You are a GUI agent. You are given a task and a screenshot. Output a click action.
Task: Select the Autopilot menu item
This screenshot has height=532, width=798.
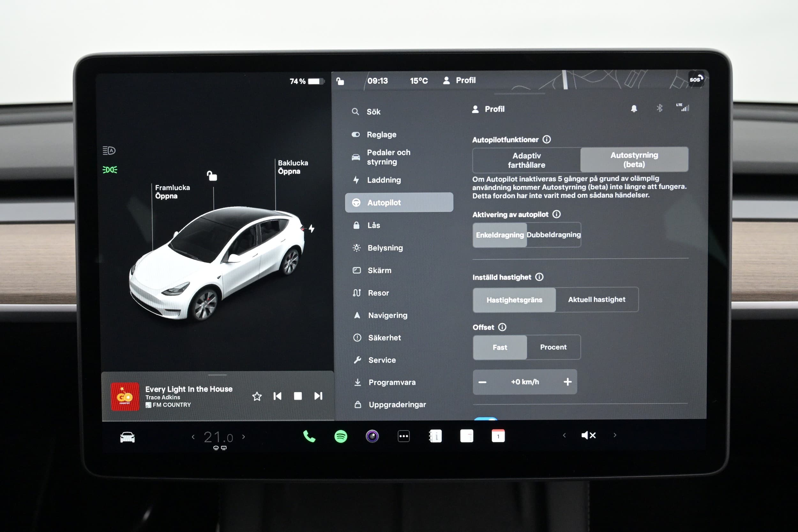pyautogui.click(x=399, y=203)
